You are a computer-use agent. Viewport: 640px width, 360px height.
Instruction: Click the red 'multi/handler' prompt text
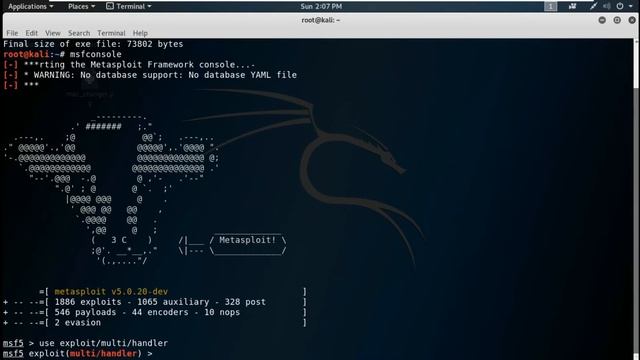point(103,353)
